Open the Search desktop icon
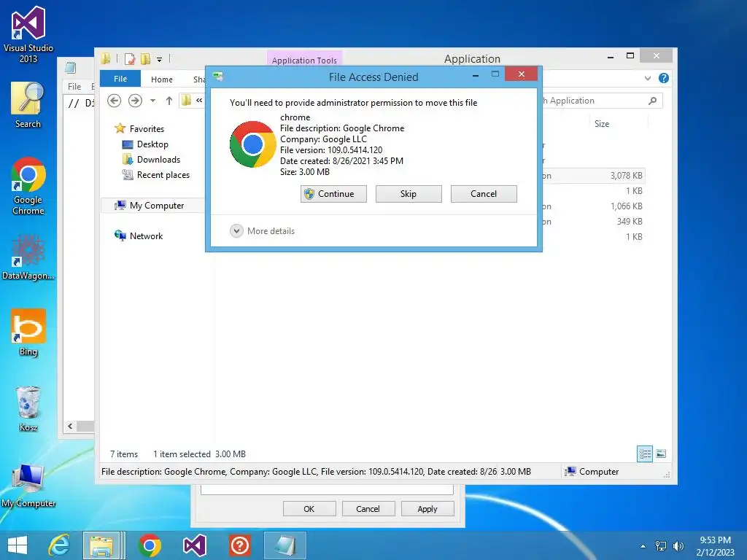Image resolution: width=747 pixels, height=560 pixels. (28, 105)
